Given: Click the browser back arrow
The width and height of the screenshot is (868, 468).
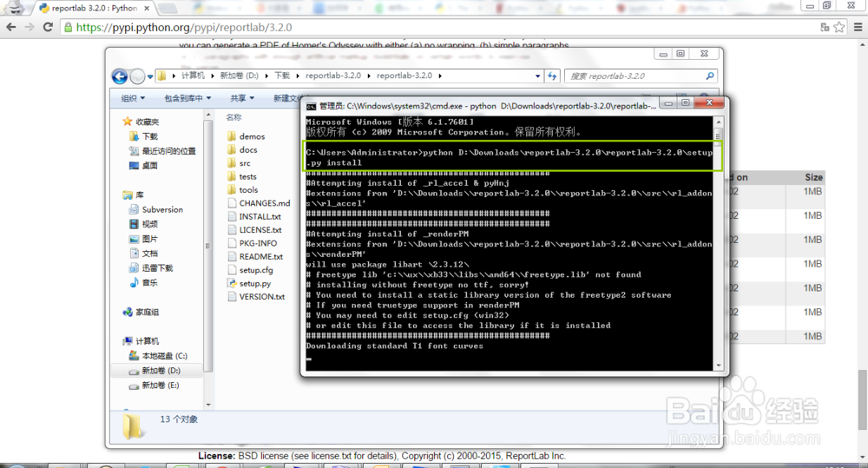Looking at the screenshot, I should [x=11, y=27].
